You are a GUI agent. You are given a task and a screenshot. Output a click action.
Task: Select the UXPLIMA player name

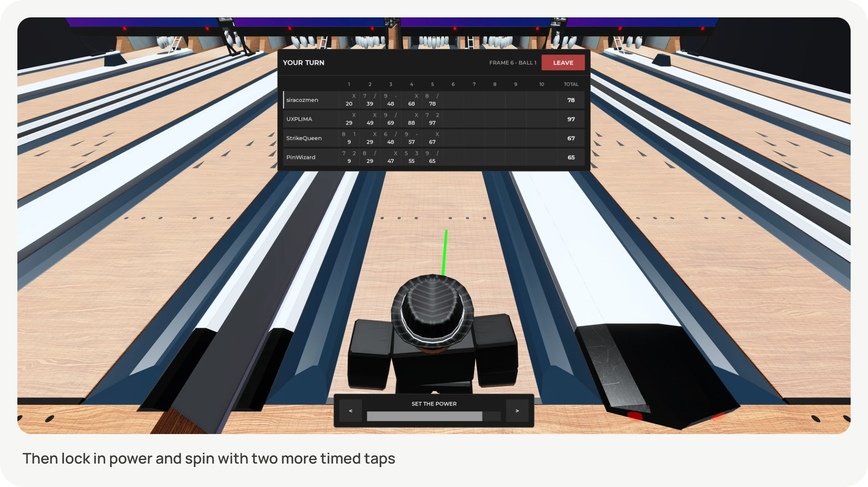pyautogui.click(x=299, y=119)
